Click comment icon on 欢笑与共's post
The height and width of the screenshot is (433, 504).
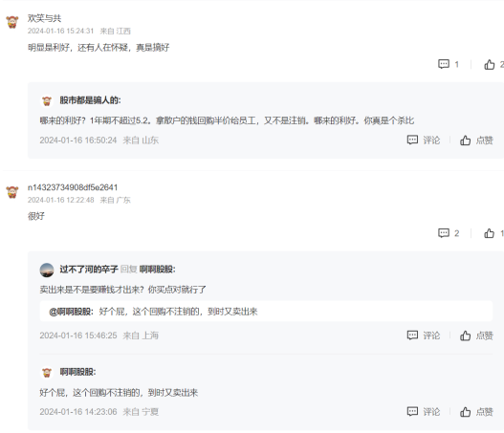(449, 64)
